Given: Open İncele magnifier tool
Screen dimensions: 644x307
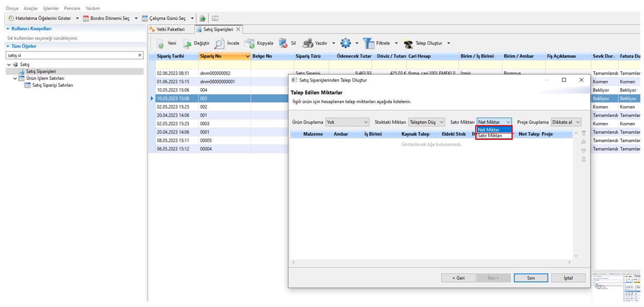Looking at the screenshot, I should point(219,44).
